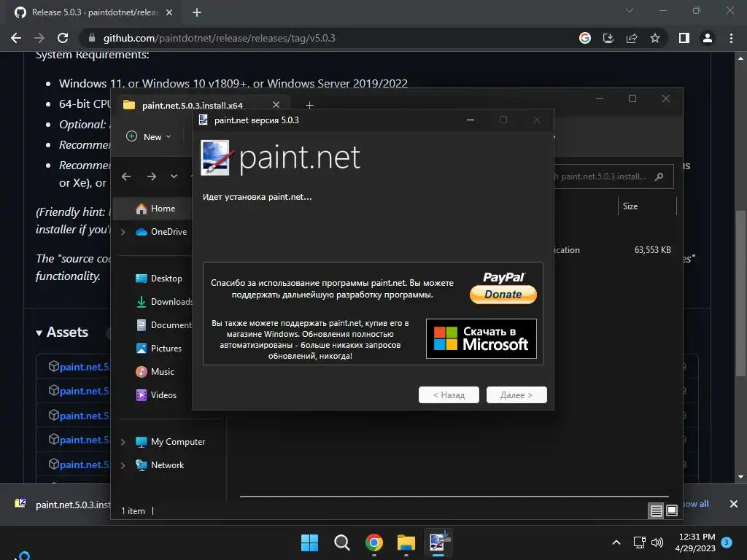Open the Downloads folder in sidebar

click(163, 302)
